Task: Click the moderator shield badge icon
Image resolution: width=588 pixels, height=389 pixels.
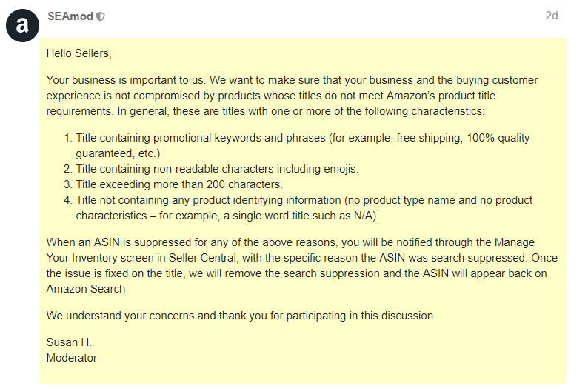Action: (x=101, y=16)
